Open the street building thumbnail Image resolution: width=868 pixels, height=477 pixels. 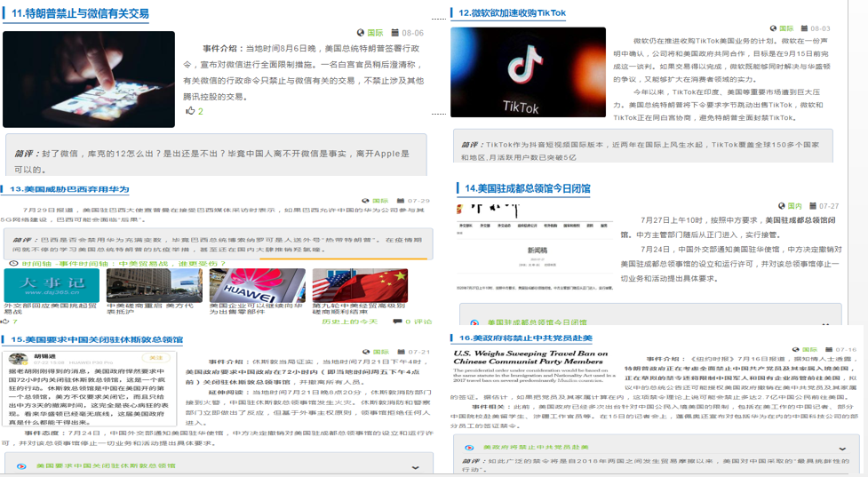(154, 285)
